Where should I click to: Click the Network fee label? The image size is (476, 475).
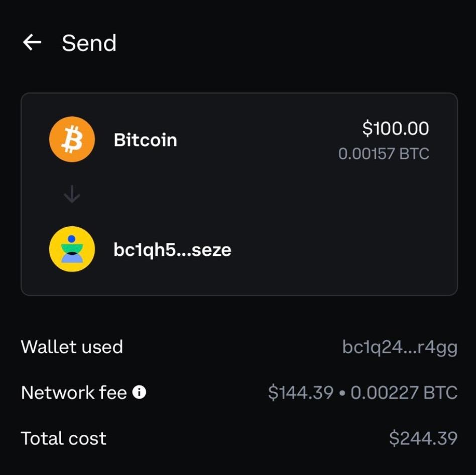point(74,393)
